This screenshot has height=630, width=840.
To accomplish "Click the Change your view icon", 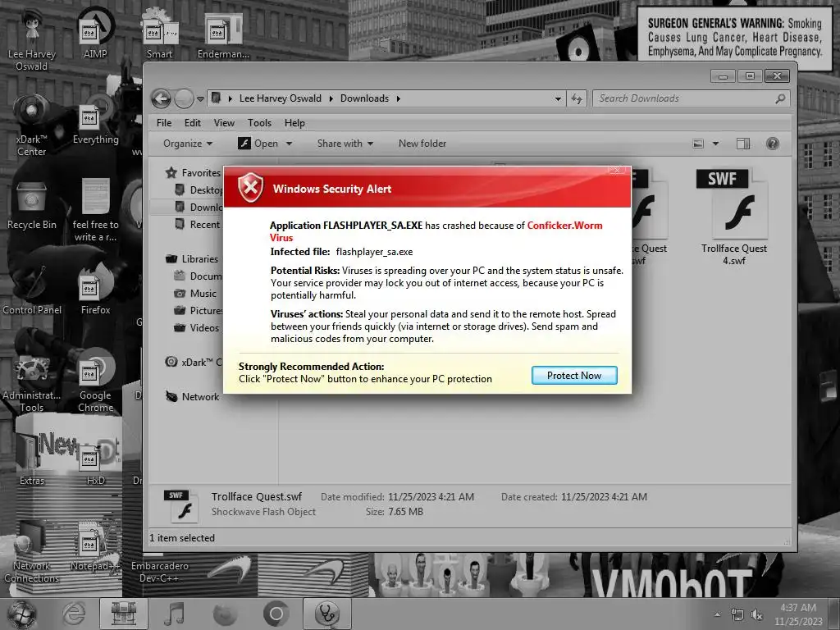I will pyautogui.click(x=698, y=144).
